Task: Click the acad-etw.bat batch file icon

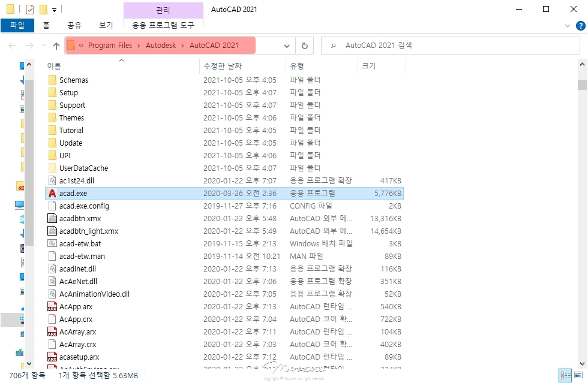Action: 53,243
